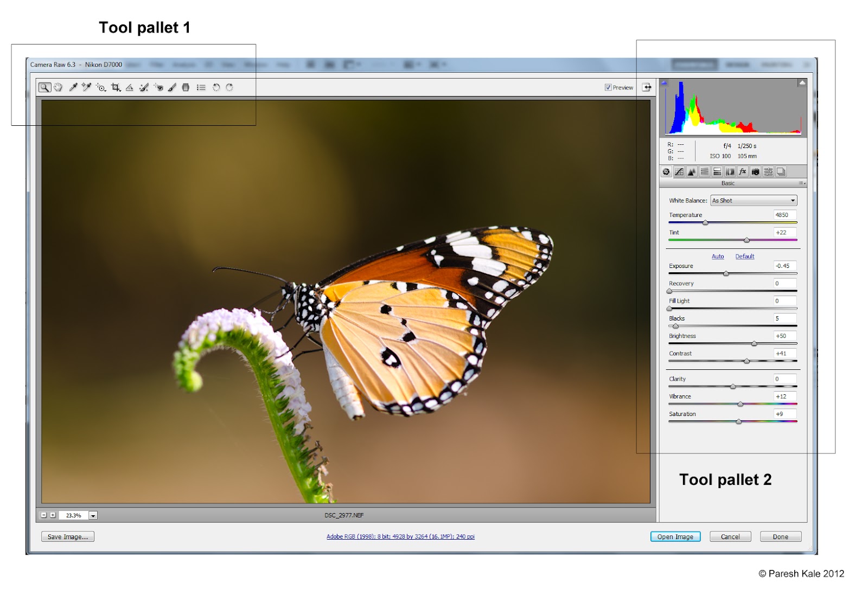Uncheck the Preview checkbox

click(x=608, y=87)
